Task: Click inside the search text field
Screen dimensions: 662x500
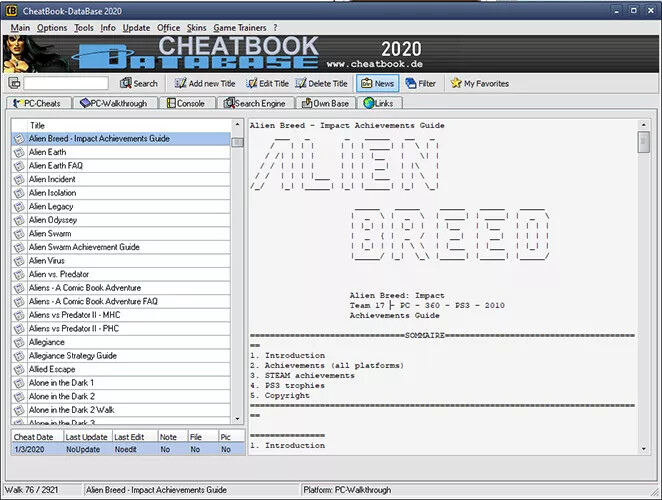Action: coord(66,84)
